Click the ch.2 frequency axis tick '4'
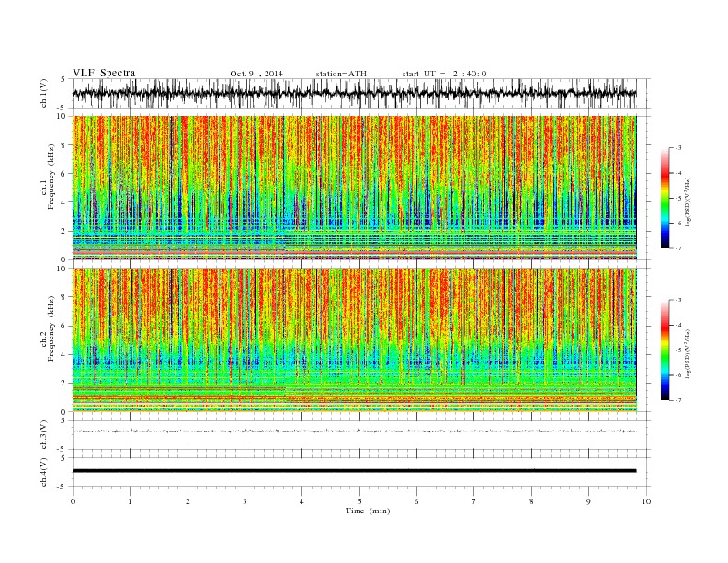 point(64,354)
